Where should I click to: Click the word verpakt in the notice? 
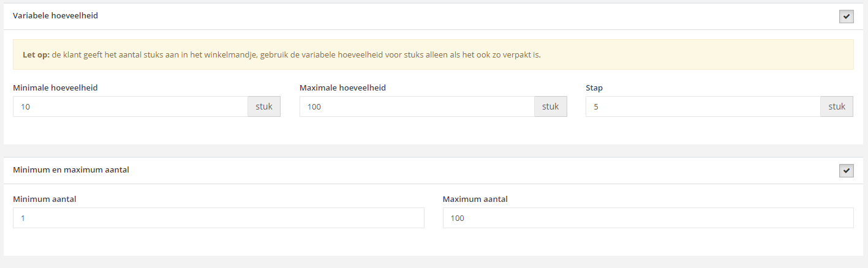518,54
